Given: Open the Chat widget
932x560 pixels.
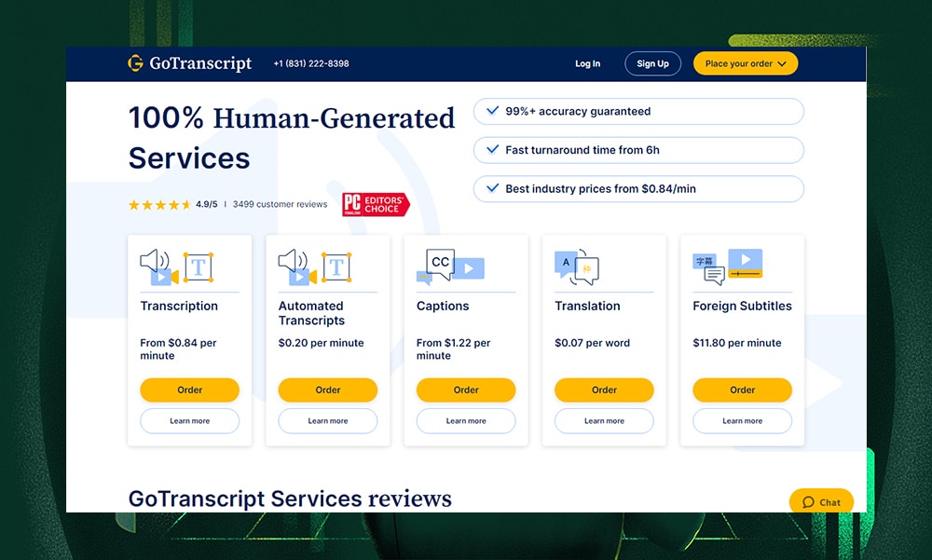Looking at the screenshot, I should click(820, 501).
